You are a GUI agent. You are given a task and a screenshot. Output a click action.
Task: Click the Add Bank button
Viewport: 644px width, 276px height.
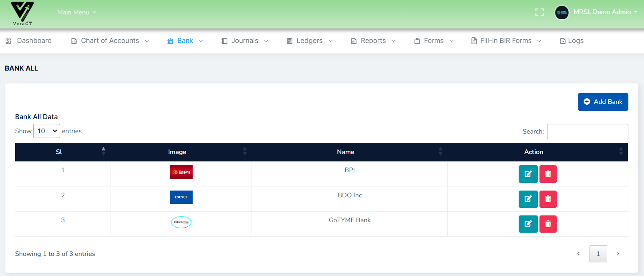pyautogui.click(x=603, y=102)
